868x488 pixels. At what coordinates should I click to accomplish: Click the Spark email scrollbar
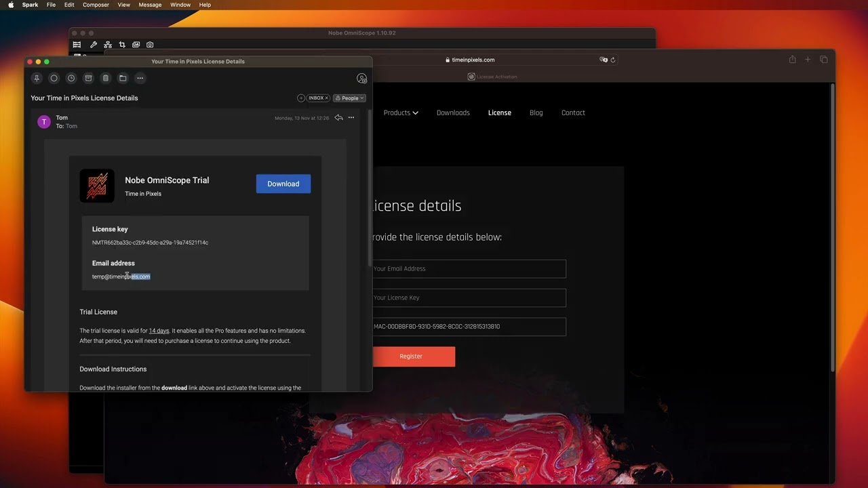click(x=370, y=190)
